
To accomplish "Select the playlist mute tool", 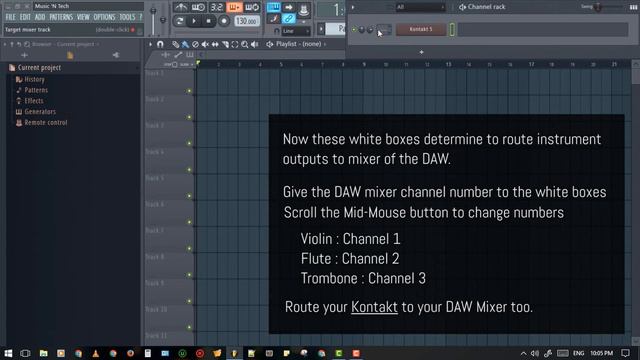I will click(x=205, y=44).
